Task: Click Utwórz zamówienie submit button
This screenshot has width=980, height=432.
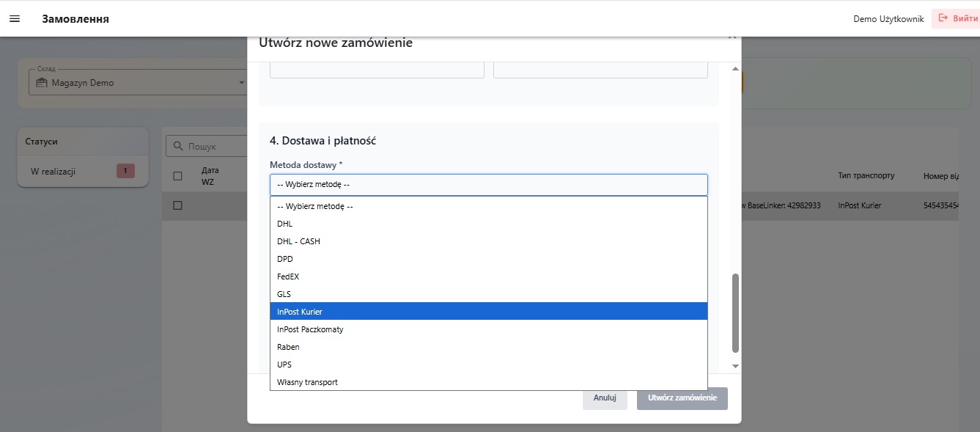Action: tap(682, 398)
